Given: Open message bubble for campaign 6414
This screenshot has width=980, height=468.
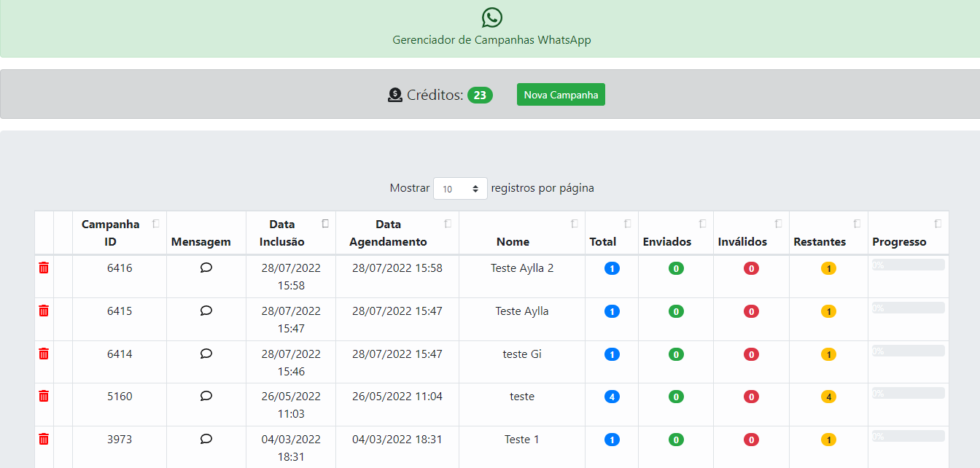Looking at the screenshot, I should click(206, 354).
